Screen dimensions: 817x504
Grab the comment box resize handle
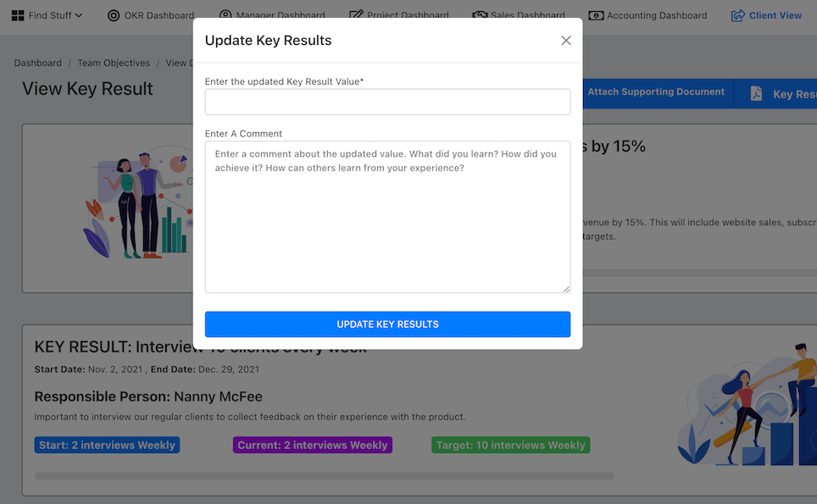[x=566, y=289]
